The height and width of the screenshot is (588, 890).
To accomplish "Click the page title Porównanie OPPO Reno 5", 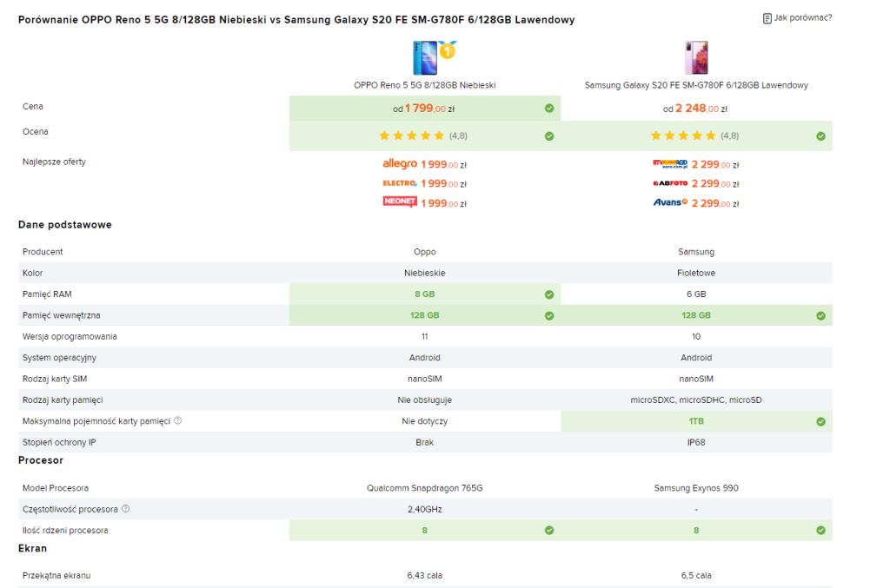I will coord(296,20).
